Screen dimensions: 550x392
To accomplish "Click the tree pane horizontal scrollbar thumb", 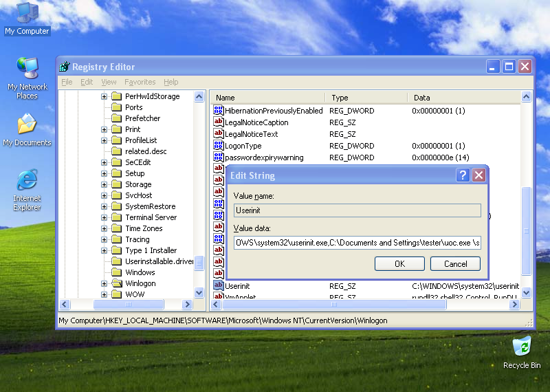I will coord(129,304).
